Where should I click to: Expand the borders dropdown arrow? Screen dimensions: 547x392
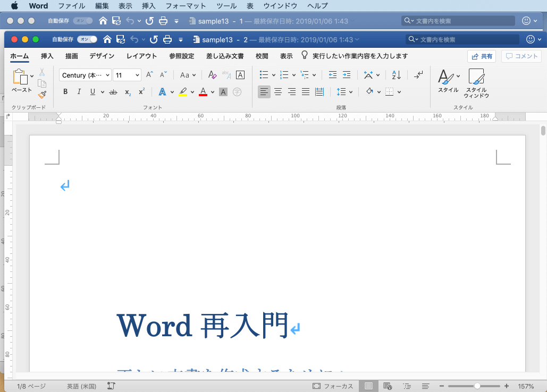point(399,92)
